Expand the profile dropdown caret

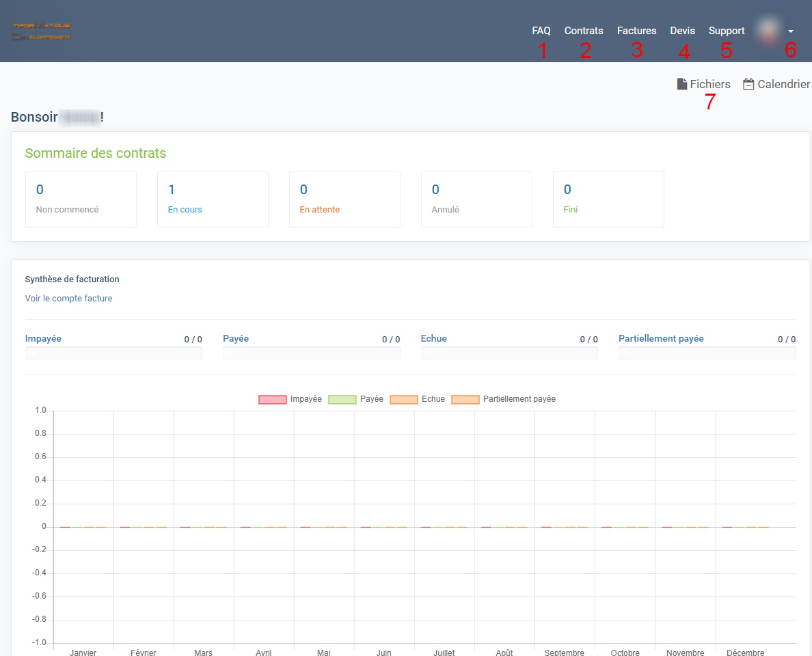tap(791, 31)
